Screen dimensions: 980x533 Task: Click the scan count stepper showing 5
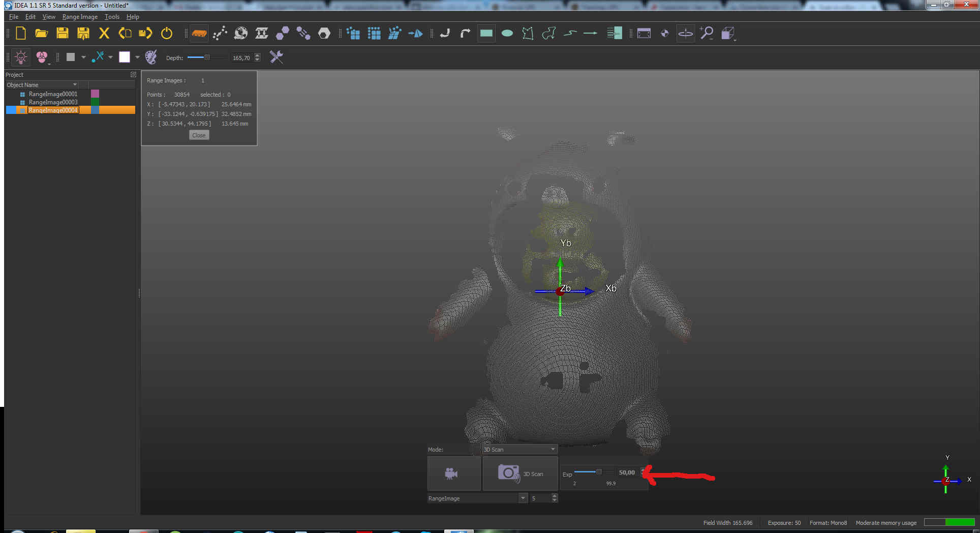tap(543, 498)
